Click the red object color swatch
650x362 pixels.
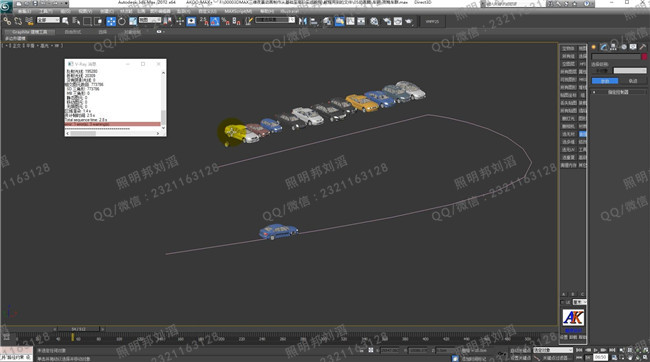(x=644, y=56)
